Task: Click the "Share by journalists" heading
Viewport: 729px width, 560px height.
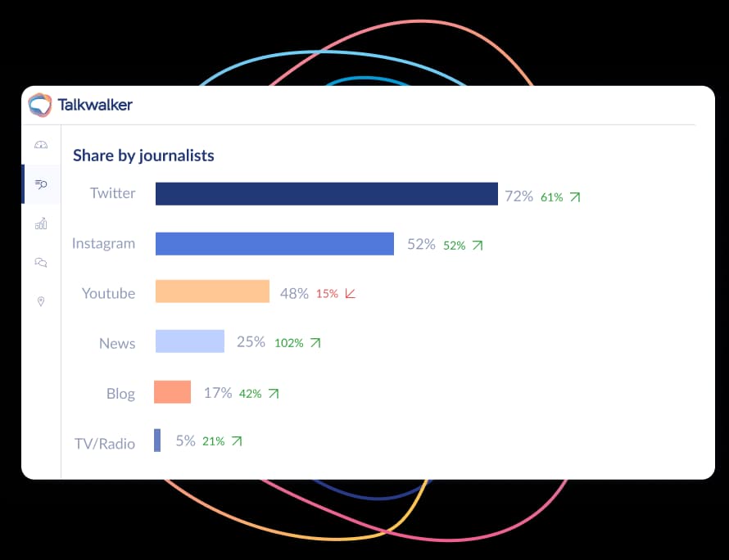Action: pos(143,155)
